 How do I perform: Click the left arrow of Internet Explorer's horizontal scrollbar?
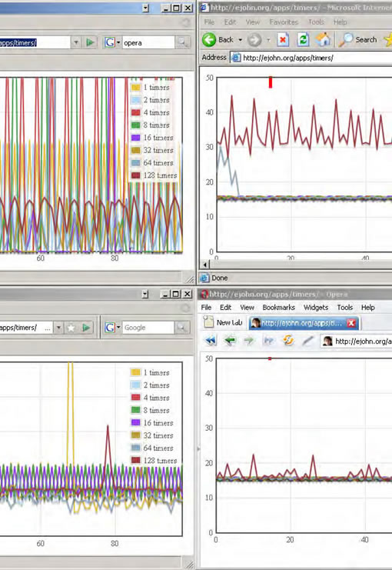pos(205,265)
